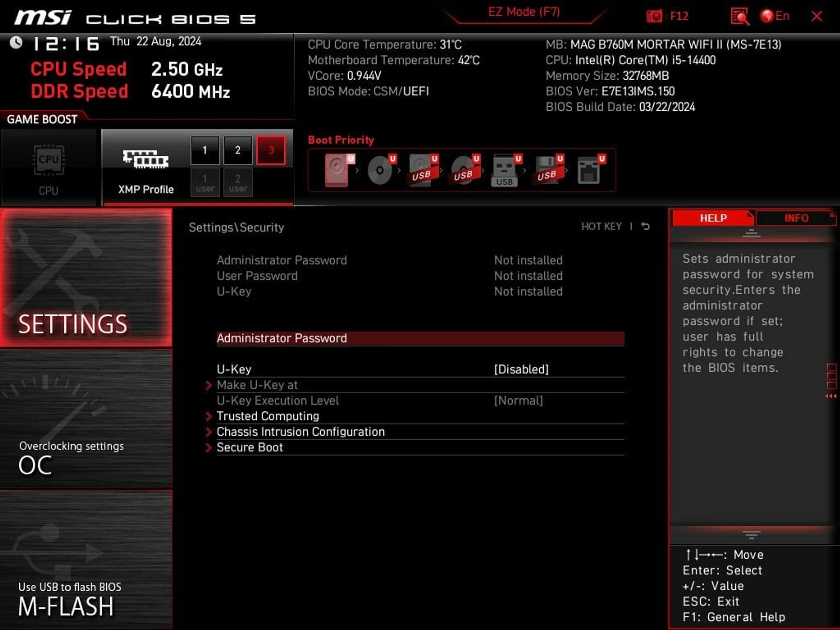Switch to EZ Mode (F7)
The width and height of the screenshot is (840, 630).
(524, 12)
